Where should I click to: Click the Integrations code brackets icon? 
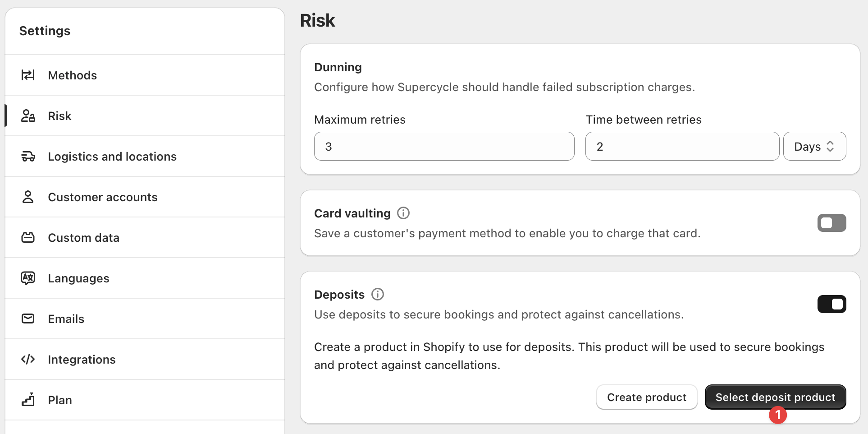(x=28, y=359)
